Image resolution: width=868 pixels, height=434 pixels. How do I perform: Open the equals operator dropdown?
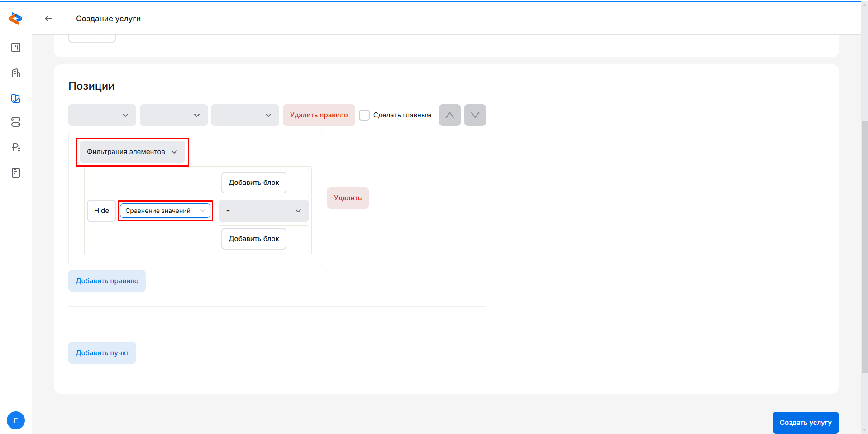263,211
